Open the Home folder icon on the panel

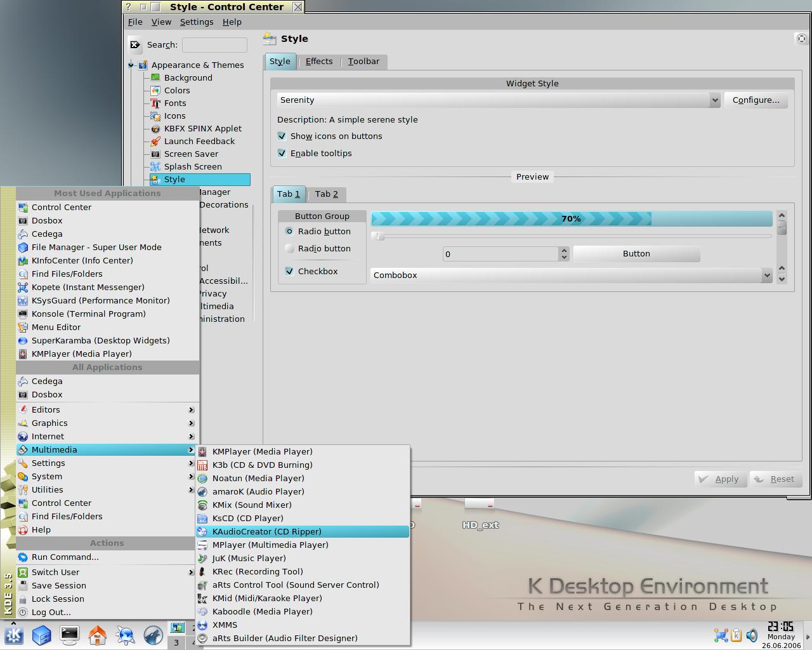tap(98, 635)
